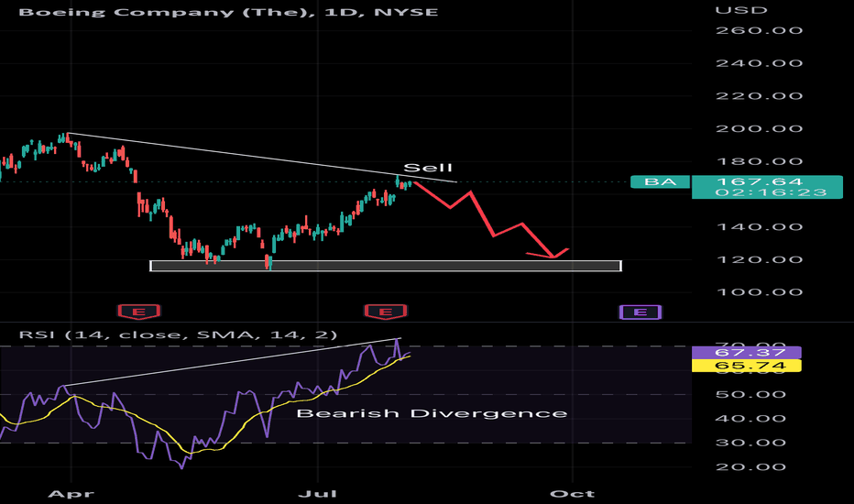Click the 220.00 price axis label
Image resolution: width=854 pixels, height=504 pixels.
pos(760,96)
